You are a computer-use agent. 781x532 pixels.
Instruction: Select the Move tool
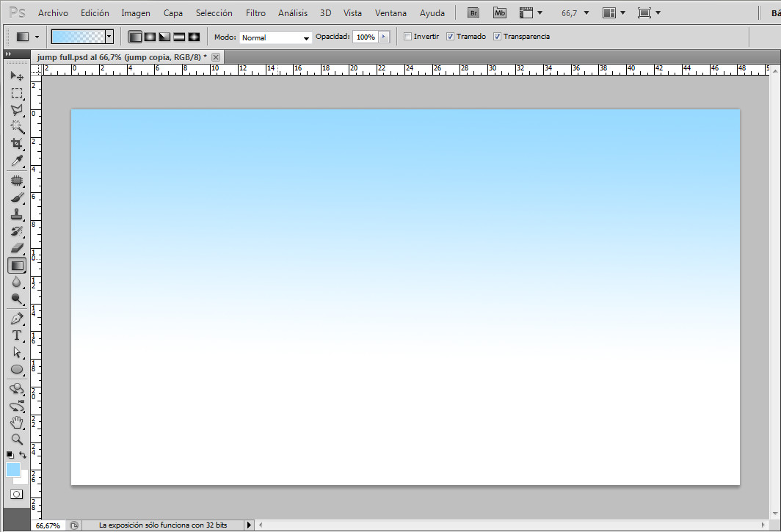[17, 76]
